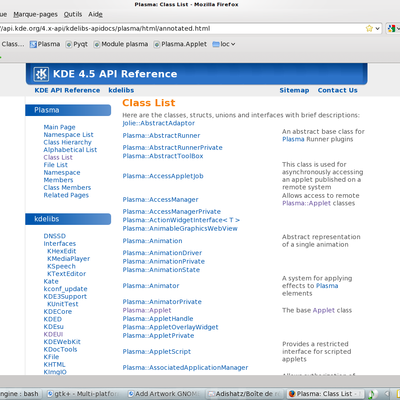The image size is (400, 400).
Task: Open the Plasma::AppletScript class
Action: 157,352
